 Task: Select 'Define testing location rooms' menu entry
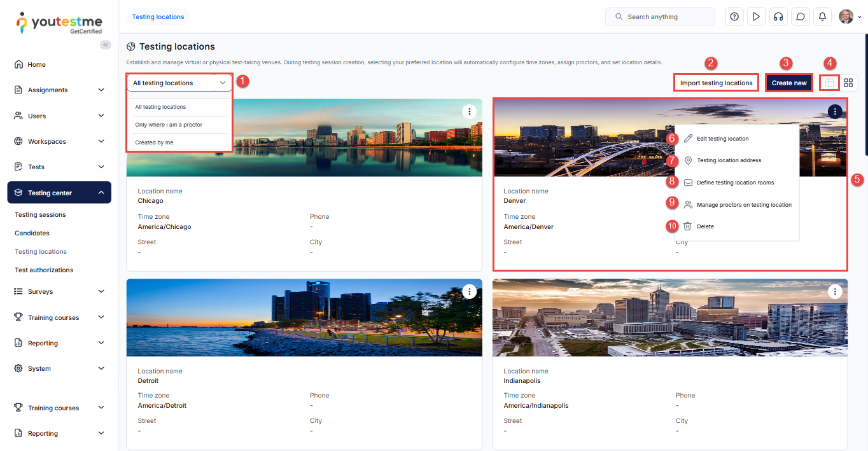tap(737, 183)
